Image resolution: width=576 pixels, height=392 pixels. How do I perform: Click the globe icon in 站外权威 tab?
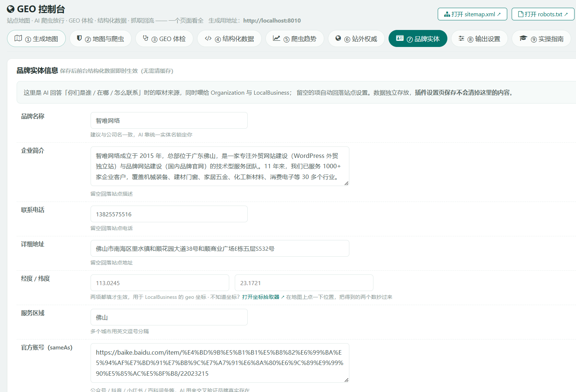338,38
